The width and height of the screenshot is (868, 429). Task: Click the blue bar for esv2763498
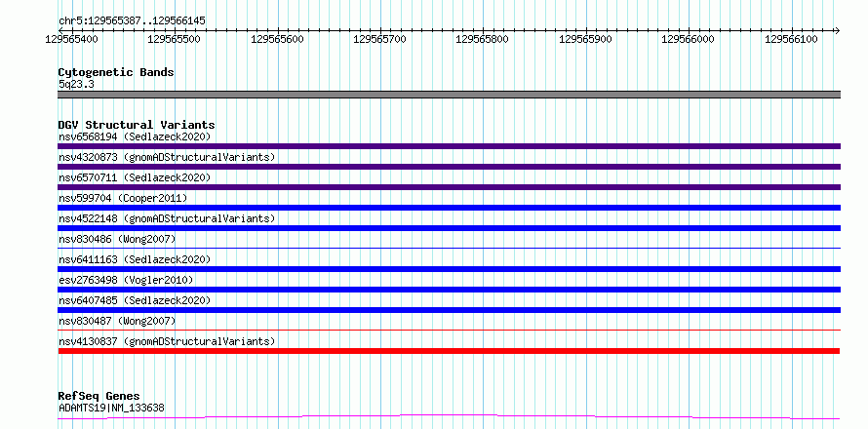(449, 290)
